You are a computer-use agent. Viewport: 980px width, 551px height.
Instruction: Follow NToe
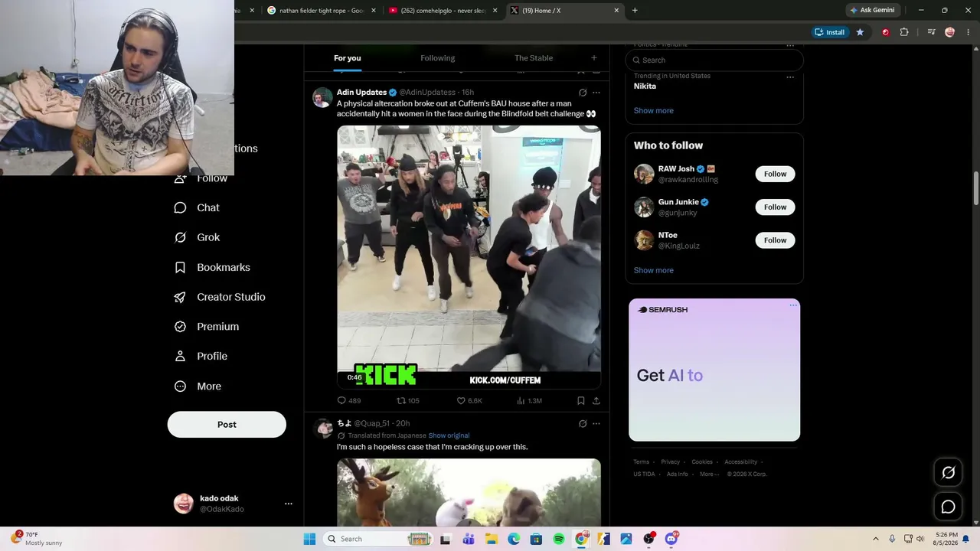(x=775, y=240)
